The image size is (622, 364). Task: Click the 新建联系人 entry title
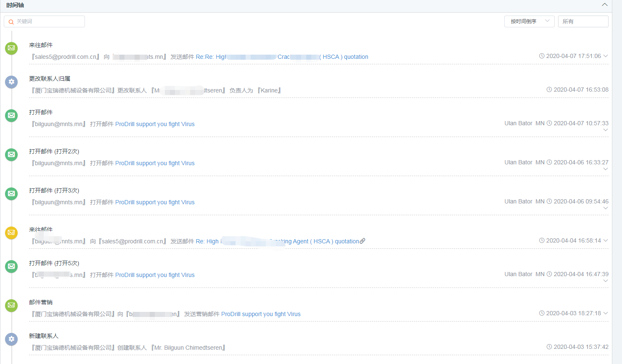point(44,336)
